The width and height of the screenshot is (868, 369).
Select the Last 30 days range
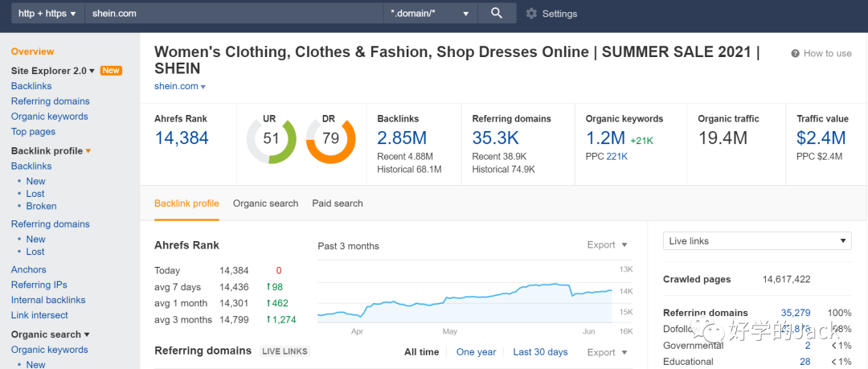coord(540,352)
